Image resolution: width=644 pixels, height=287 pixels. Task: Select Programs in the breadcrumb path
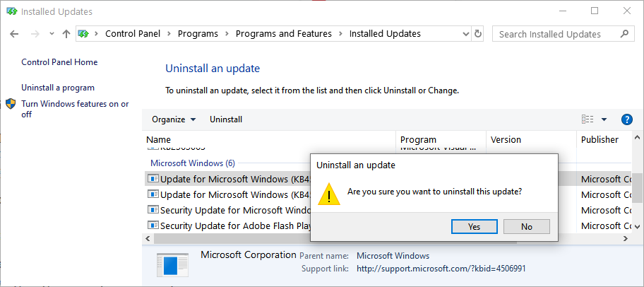click(x=198, y=34)
